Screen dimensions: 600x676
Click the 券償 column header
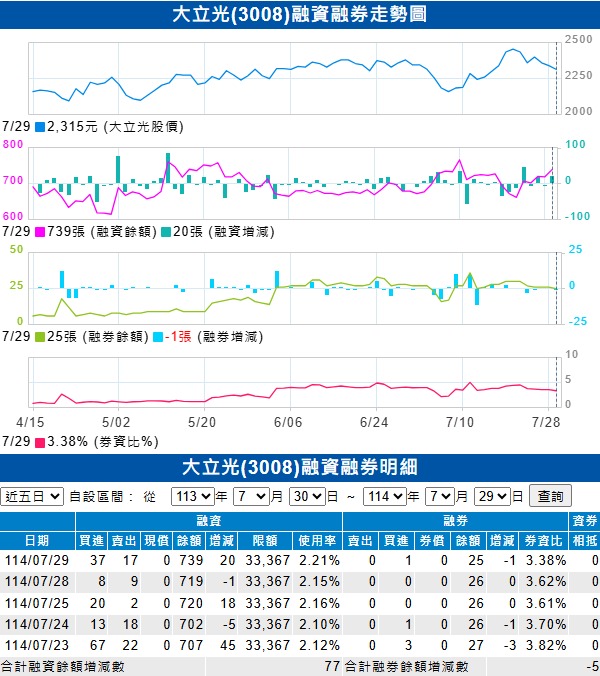click(x=432, y=541)
